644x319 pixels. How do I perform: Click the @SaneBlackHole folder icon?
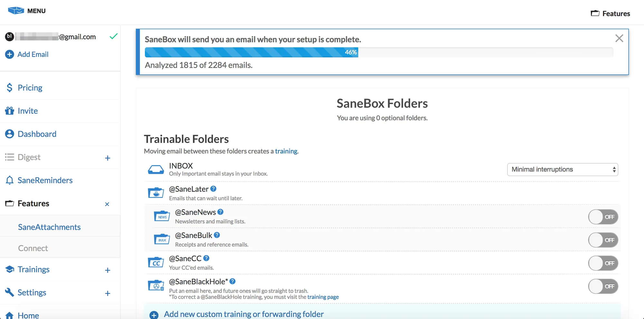[x=156, y=285]
